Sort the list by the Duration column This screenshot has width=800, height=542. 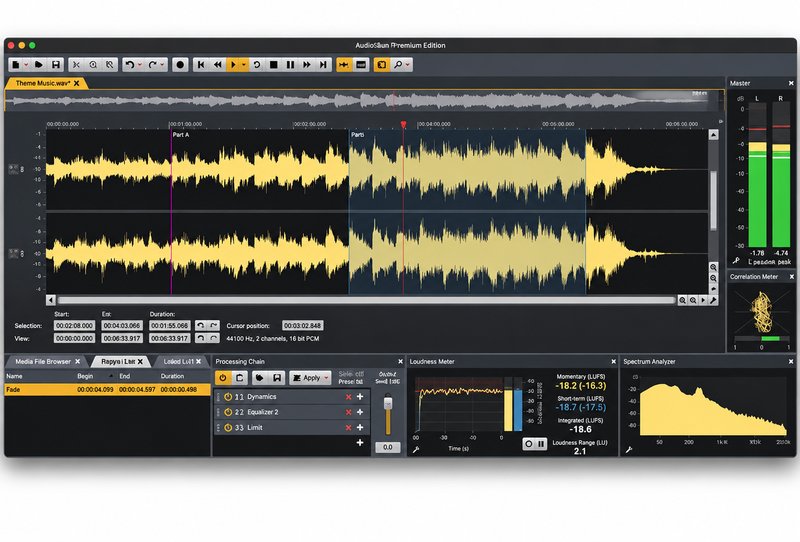(x=172, y=376)
